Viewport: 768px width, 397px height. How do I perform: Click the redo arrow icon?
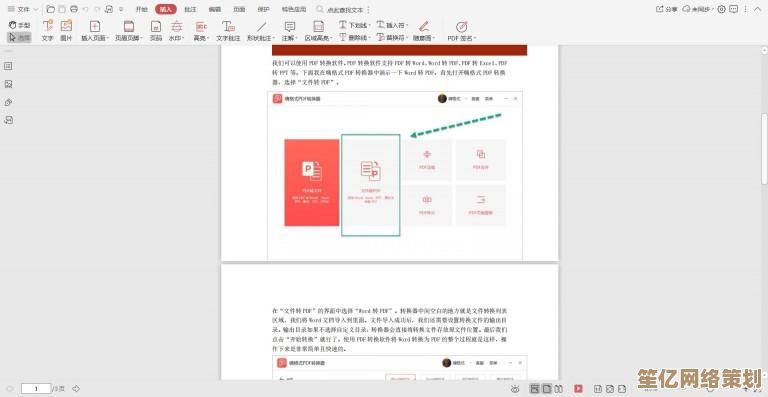97,9
